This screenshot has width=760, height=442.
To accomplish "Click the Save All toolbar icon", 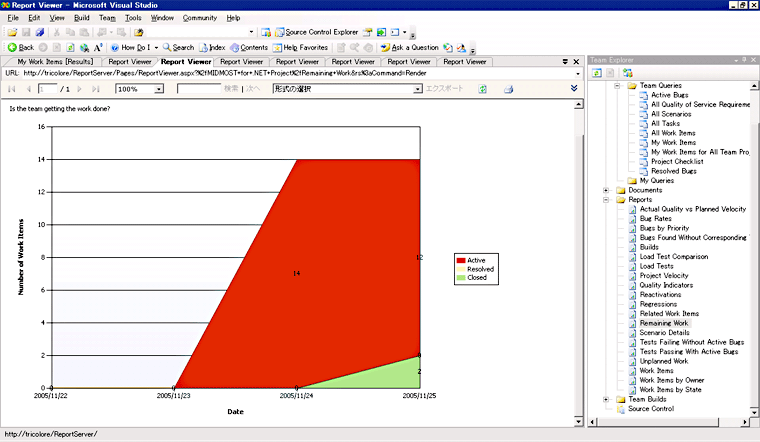I will pyautogui.click(x=40, y=32).
